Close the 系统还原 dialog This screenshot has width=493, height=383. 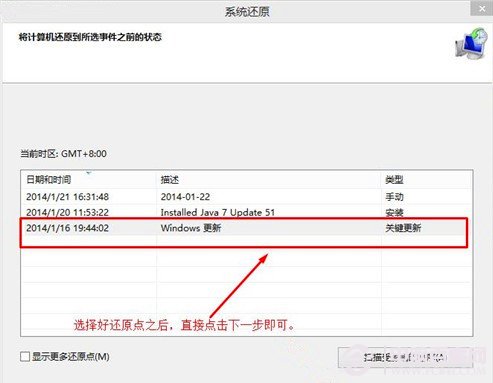482,9
